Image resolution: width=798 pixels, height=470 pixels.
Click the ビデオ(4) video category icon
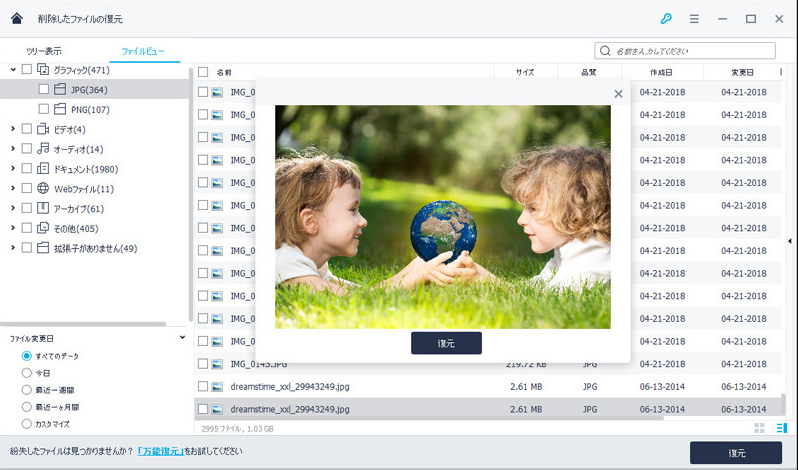[x=43, y=129]
